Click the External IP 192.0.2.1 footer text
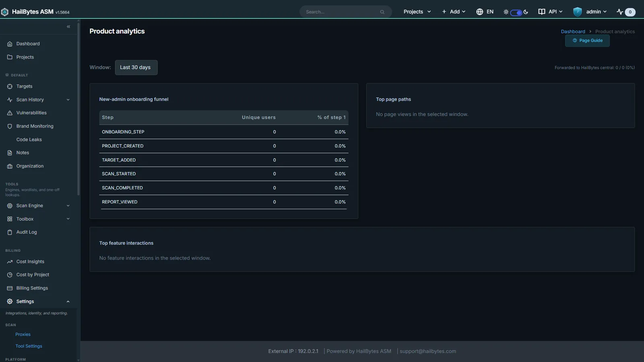The width and height of the screenshot is (644, 362). click(x=293, y=351)
